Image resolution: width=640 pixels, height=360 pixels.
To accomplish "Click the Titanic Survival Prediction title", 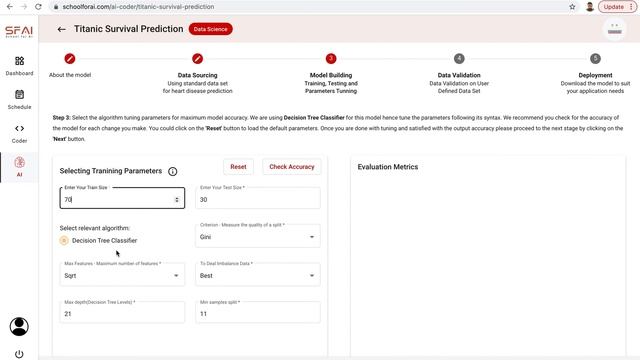I will 129,29.
